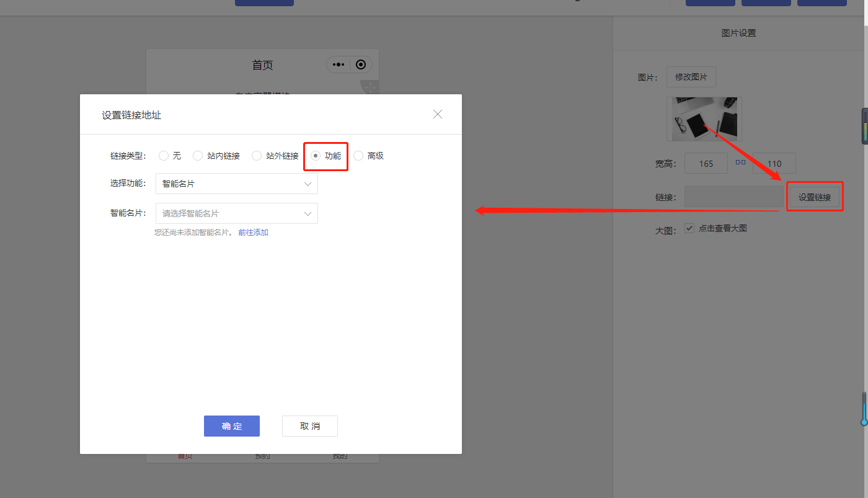Confirm with the 确定 button

232,426
